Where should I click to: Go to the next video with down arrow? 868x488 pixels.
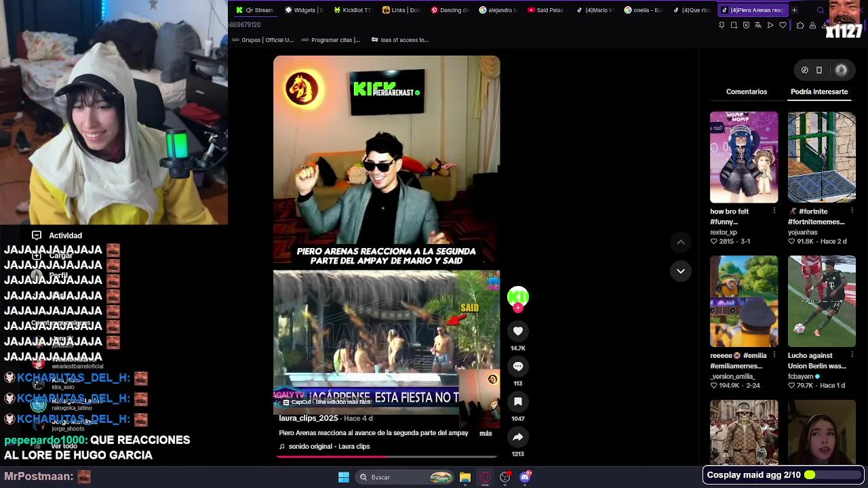(x=681, y=271)
